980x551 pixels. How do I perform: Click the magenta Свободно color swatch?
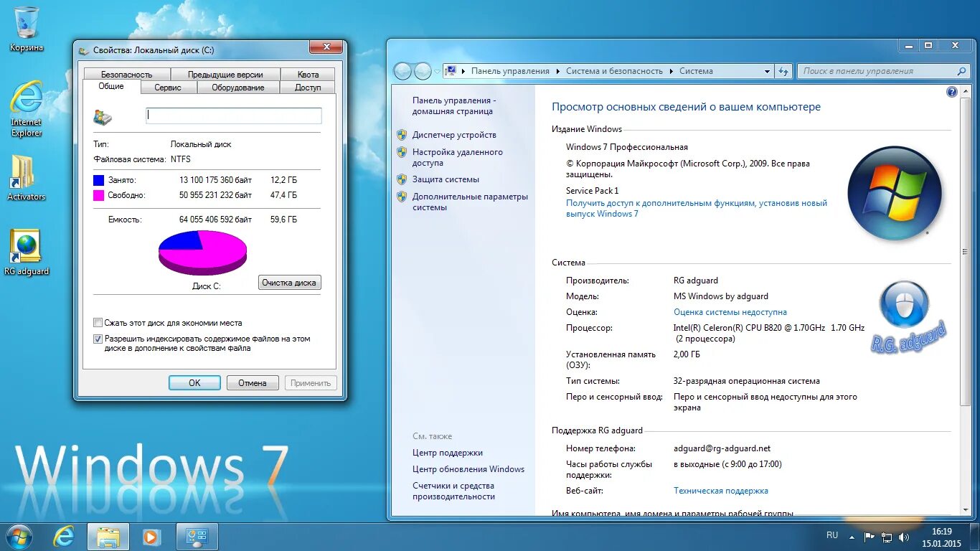coord(99,195)
